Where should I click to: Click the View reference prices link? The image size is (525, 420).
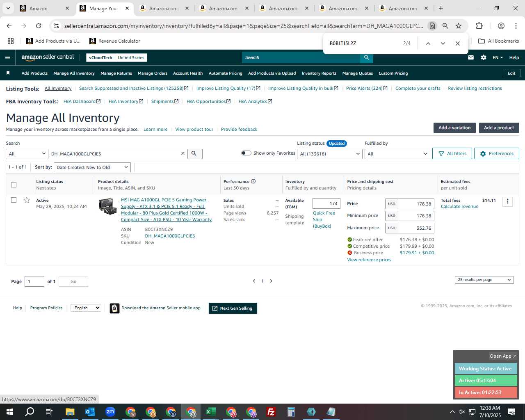(369, 260)
